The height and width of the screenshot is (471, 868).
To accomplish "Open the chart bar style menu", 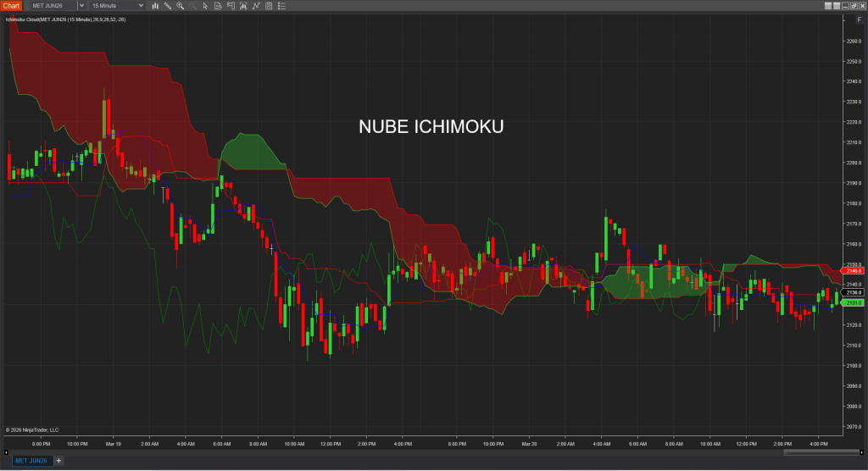I will tap(155, 5).
